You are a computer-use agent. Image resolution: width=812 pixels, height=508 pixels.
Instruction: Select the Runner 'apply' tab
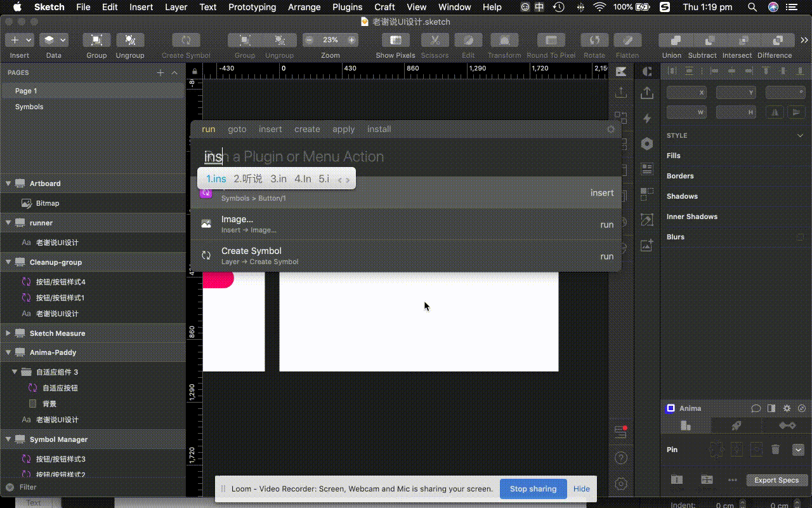344,129
